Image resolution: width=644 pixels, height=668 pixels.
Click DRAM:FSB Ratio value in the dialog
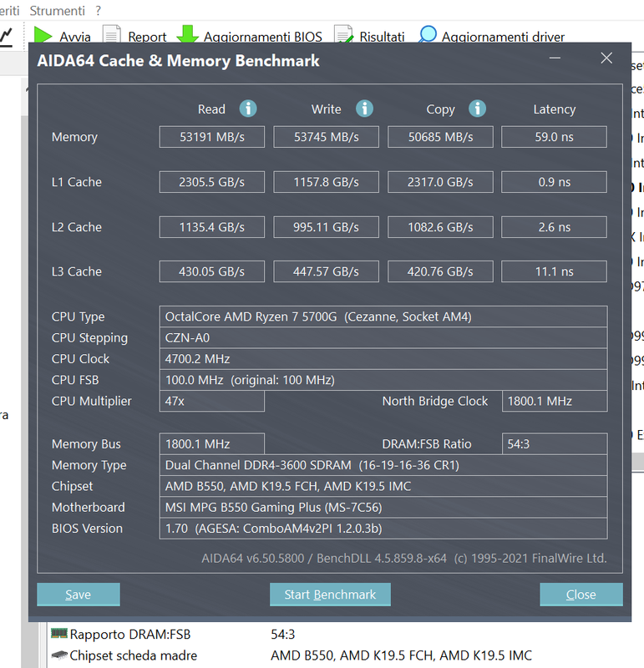pos(555,444)
